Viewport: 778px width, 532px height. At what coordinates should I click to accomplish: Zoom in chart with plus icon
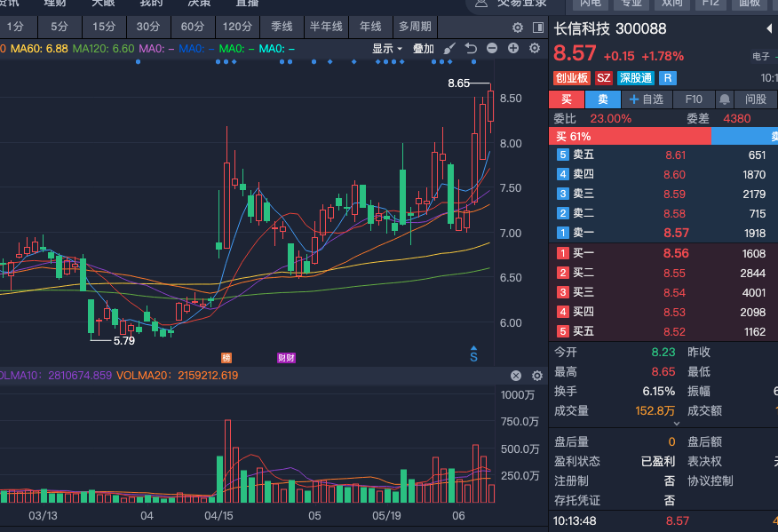click(513, 48)
